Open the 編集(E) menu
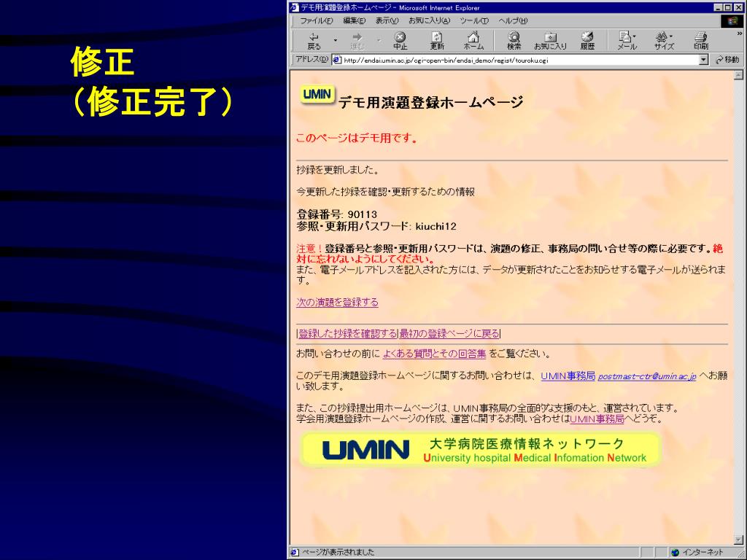The image size is (747, 560). point(354,21)
